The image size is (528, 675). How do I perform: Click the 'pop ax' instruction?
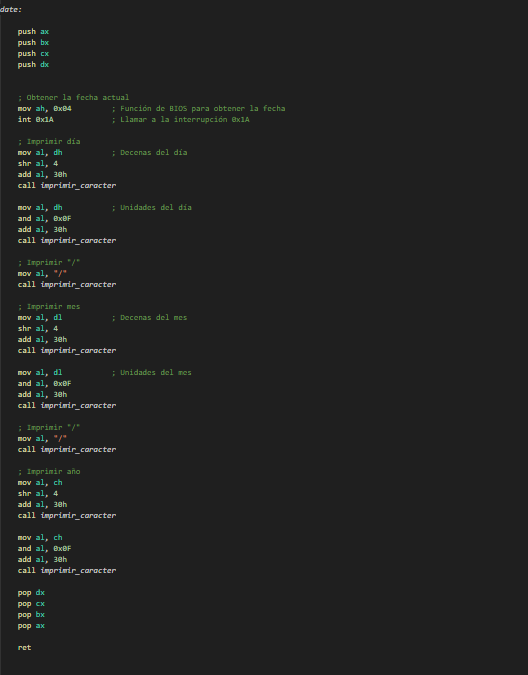(x=31, y=625)
